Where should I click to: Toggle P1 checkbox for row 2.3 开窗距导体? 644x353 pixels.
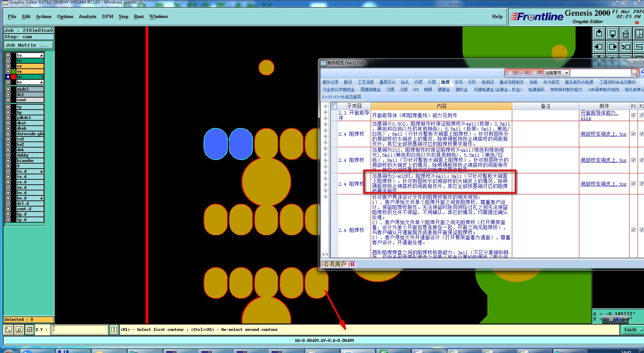[x=633, y=115]
